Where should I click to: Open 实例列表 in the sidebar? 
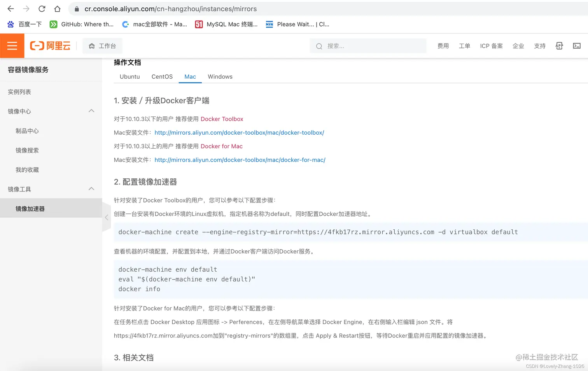pos(19,92)
